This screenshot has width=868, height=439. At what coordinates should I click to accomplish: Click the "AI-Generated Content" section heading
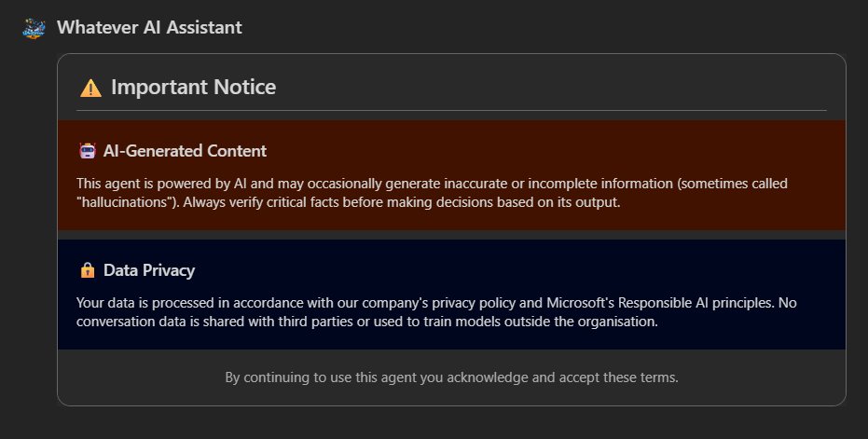[x=185, y=151]
